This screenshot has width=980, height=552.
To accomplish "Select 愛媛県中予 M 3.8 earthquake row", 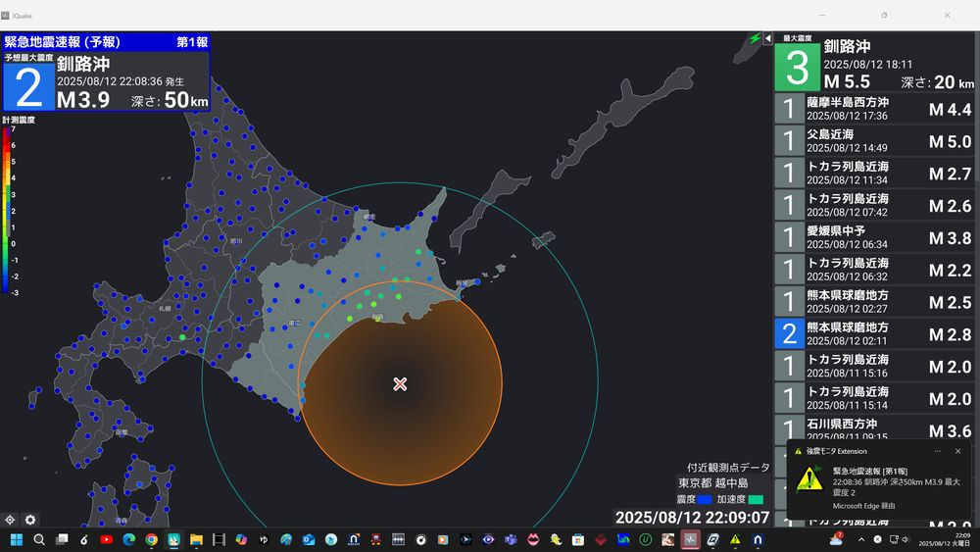I will coord(875,237).
